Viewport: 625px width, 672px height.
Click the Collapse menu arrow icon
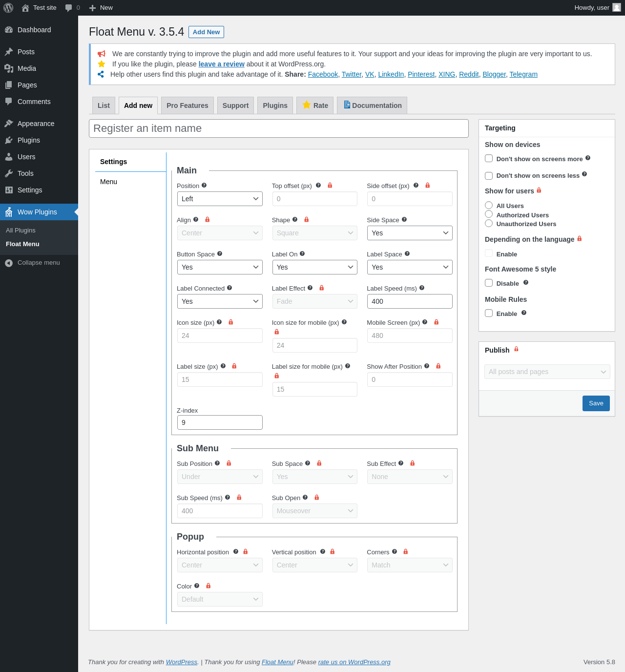[9, 263]
